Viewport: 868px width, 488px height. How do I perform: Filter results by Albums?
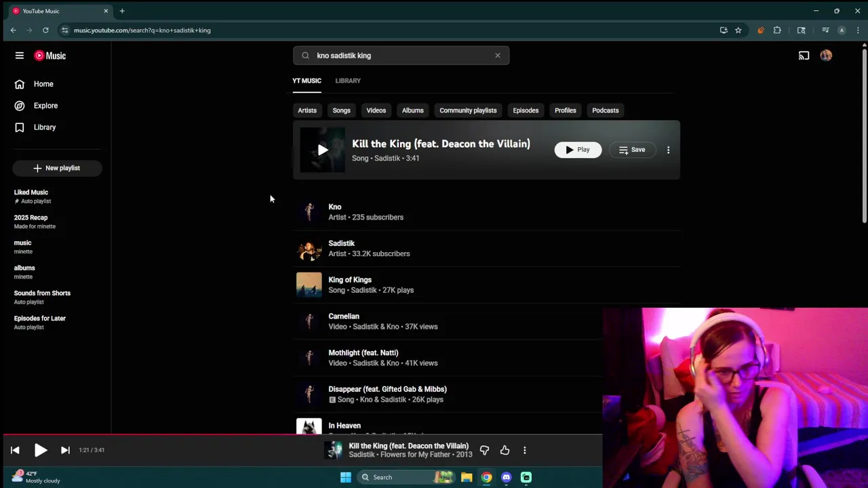point(412,110)
